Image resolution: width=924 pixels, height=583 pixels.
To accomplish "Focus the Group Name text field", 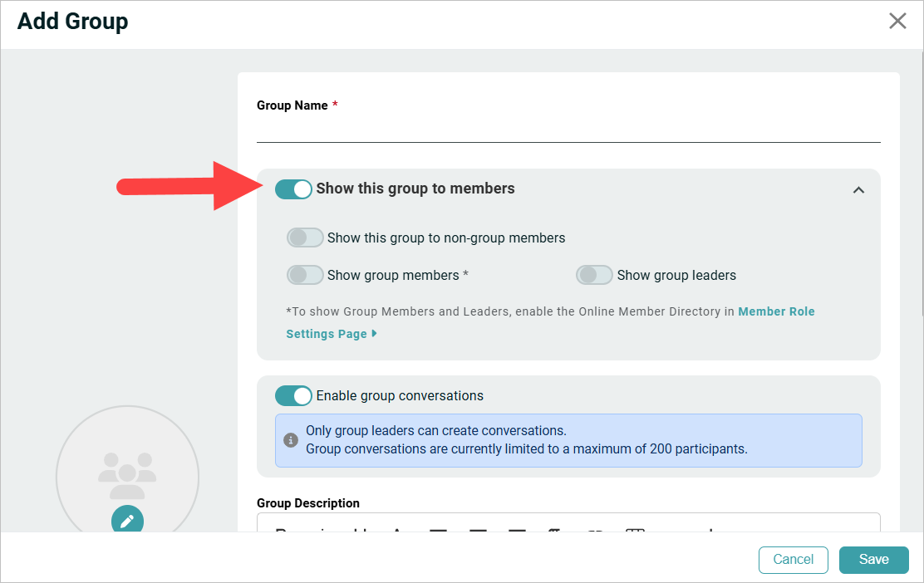I will click(568, 130).
